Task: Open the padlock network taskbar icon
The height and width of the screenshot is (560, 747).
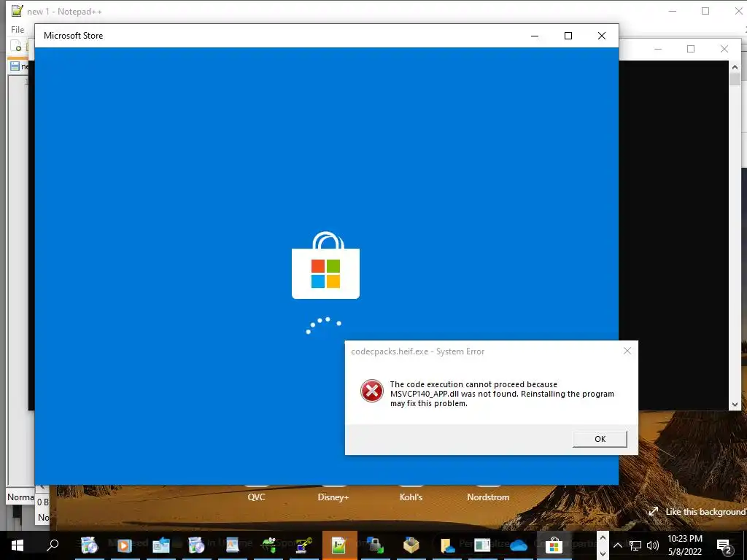Action: (376, 545)
